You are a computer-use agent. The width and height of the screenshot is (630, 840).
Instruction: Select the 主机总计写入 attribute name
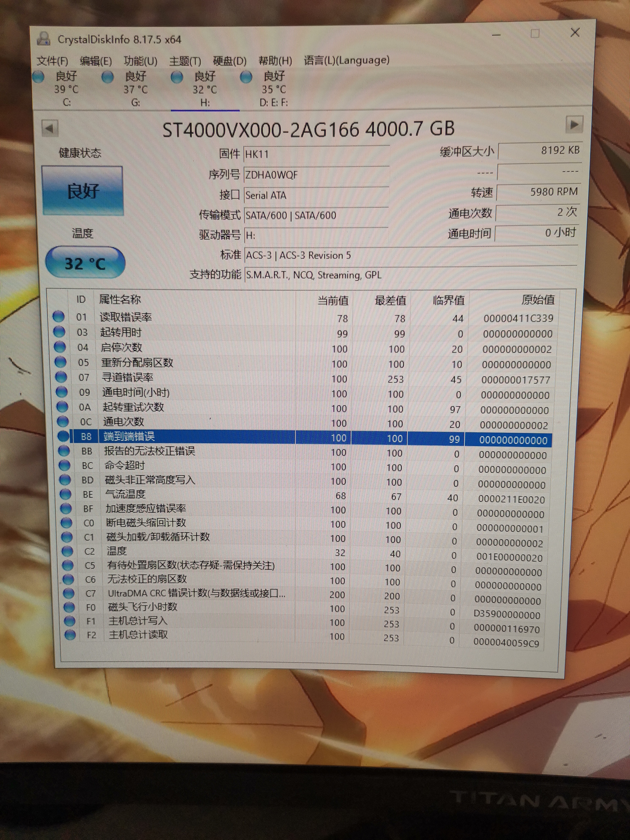[x=138, y=621]
